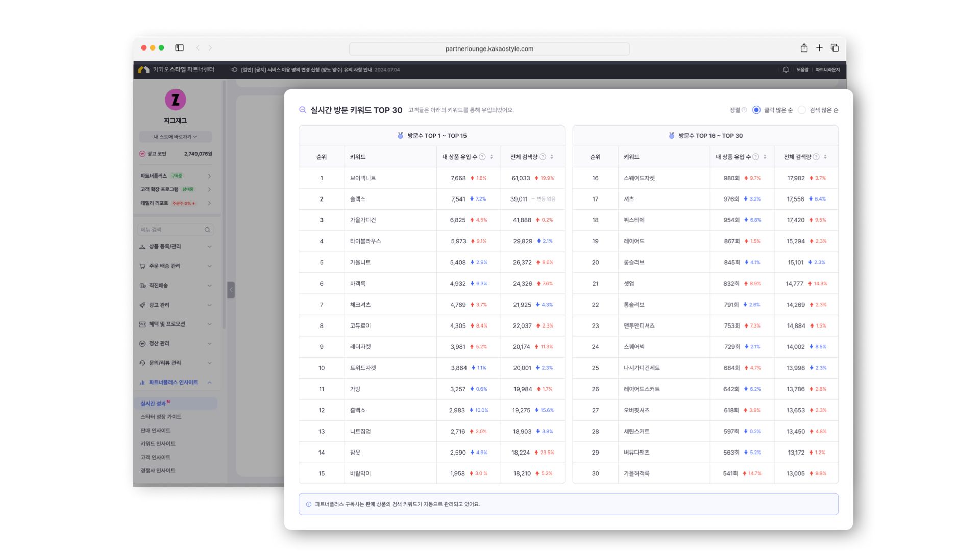Image resolution: width=980 pixels, height=551 pixels.
Task: Open 키워드 인사이트 submenu item
Action: [x=158, y=444]
